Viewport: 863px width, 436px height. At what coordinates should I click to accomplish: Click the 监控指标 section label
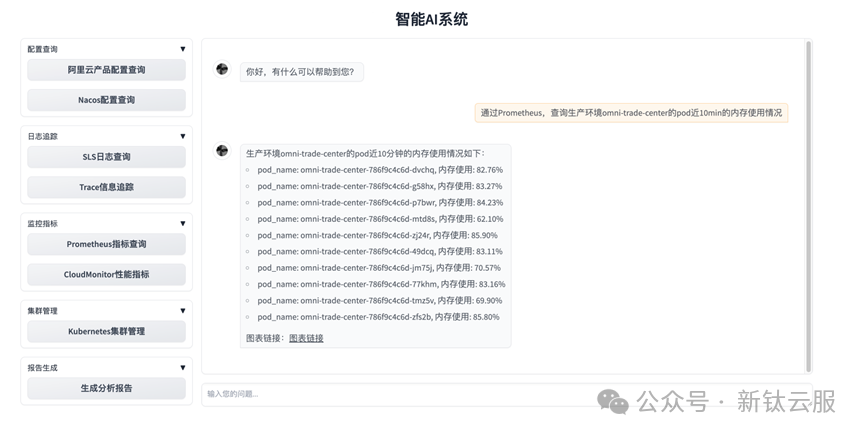point(42,224)
